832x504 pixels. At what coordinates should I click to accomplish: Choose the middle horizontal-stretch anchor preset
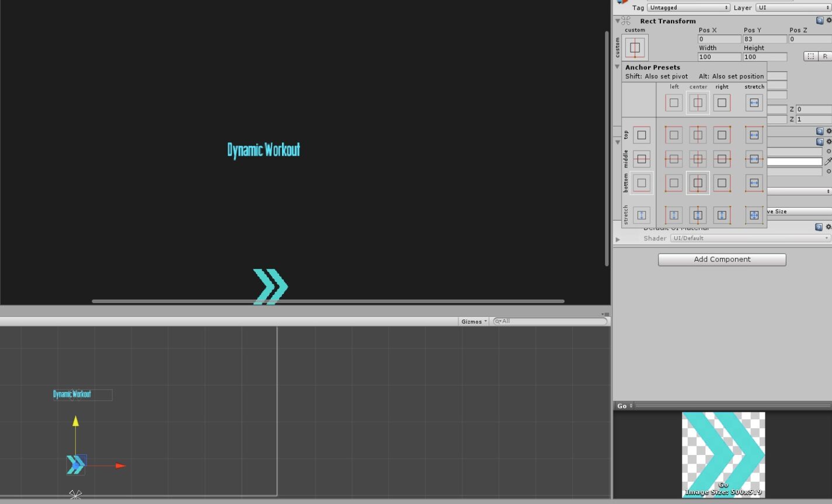[x=754, y=159]
